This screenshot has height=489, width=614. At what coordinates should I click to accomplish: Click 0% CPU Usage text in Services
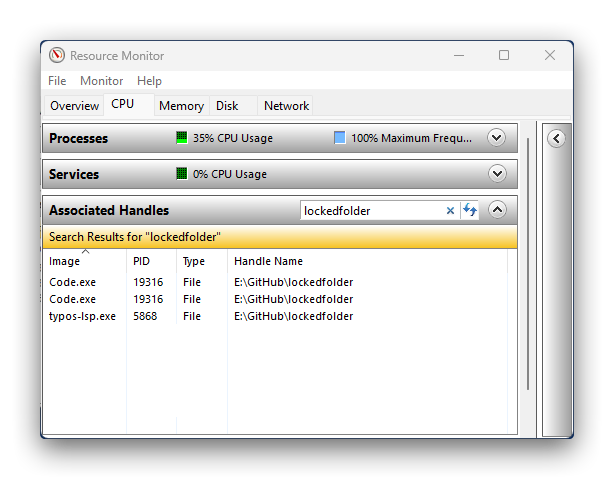[x=229, y=174]
